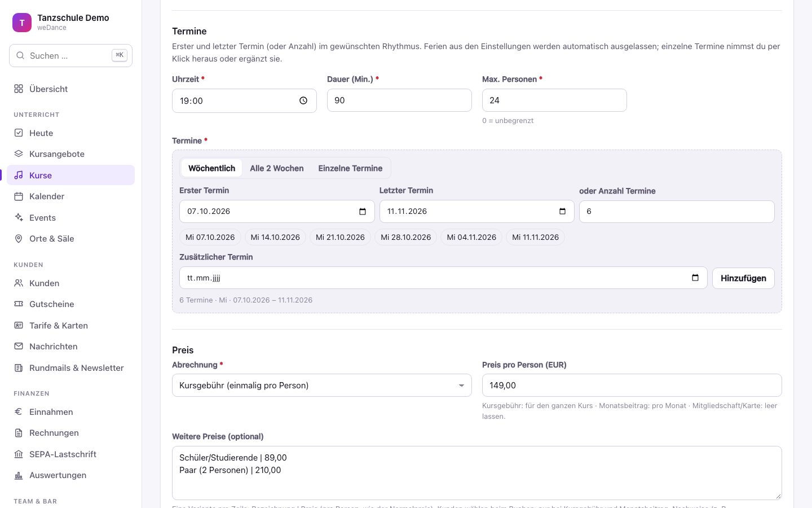The image size is (812, 508).
Task: Click the Orte & Säle pin icon
Action: 19,238
